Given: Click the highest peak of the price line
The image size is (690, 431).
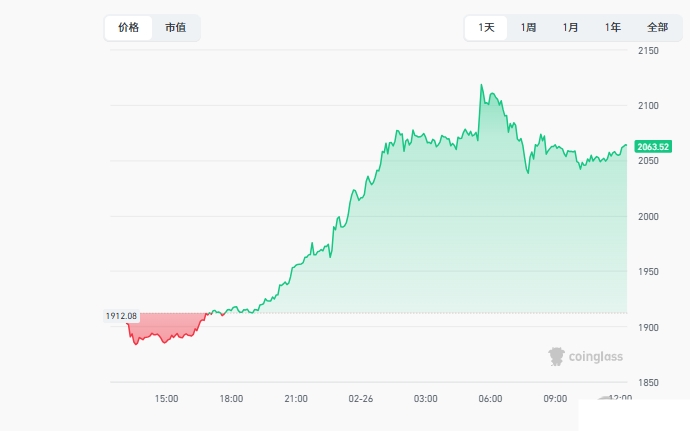Looking at the screenshot, I should click(481, 86).
